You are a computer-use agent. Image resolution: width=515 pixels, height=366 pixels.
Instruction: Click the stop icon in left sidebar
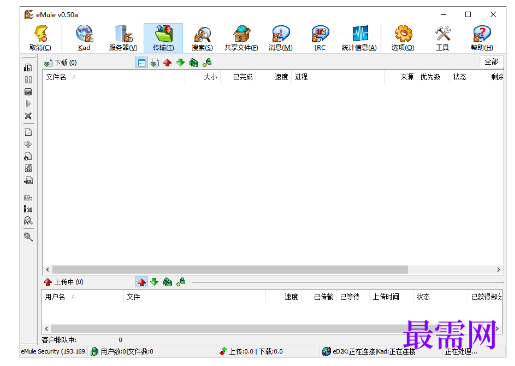[28, 92]
